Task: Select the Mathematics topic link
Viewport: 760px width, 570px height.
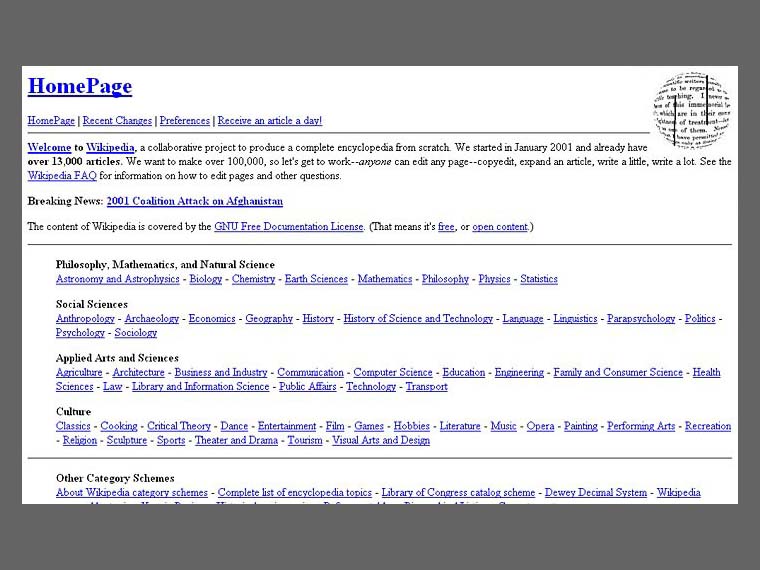Action: coord(385,279)
